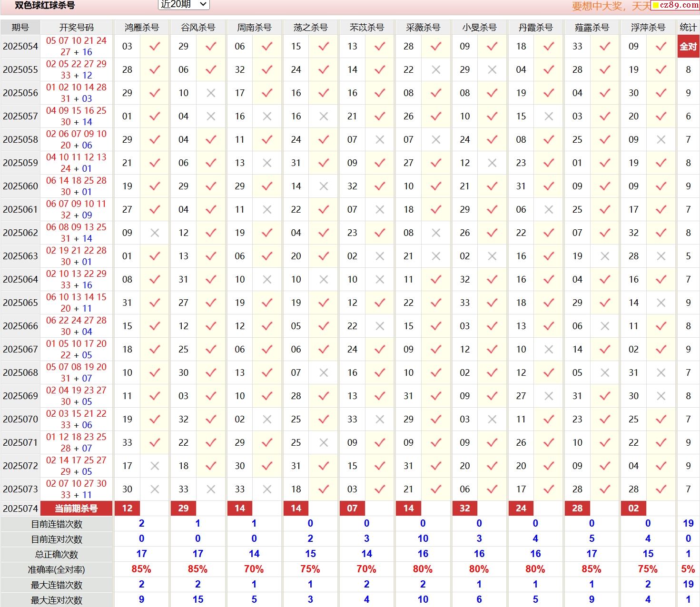Viewport: 700px width, 607px height.
Task: Click 浮萍 current kill number 02
Action: click(633, 509)
